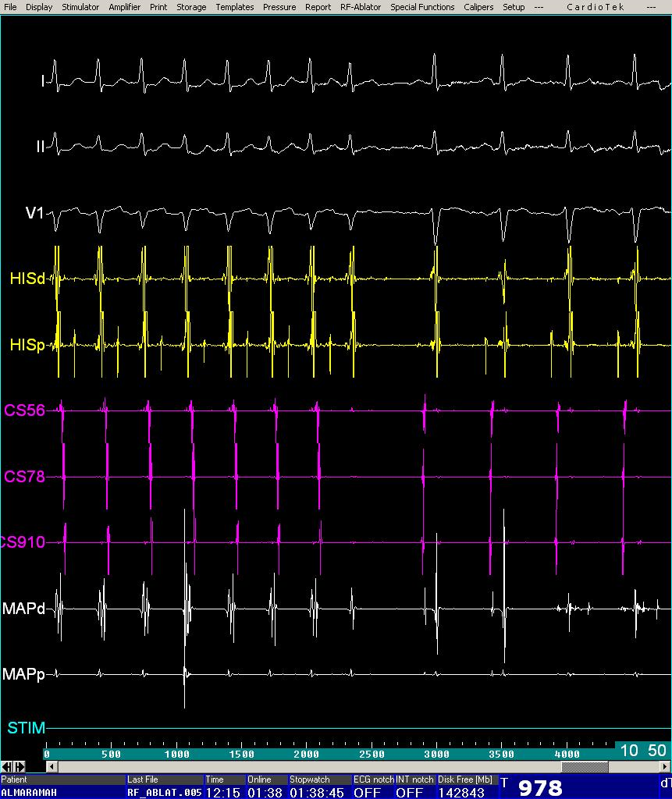
Task: Click the T interval value 978
Action: pos(540,788)
